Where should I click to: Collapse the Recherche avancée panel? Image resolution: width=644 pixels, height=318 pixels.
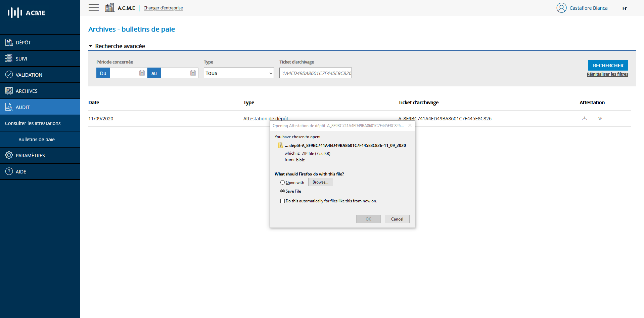pos(90,46)
